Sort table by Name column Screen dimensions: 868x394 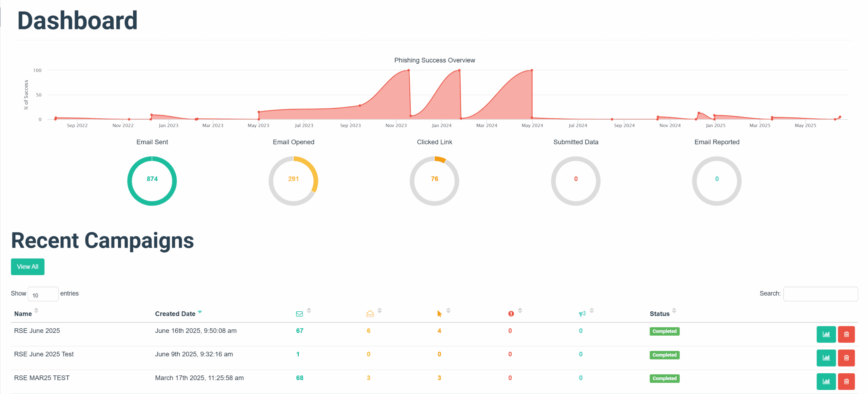23,314
